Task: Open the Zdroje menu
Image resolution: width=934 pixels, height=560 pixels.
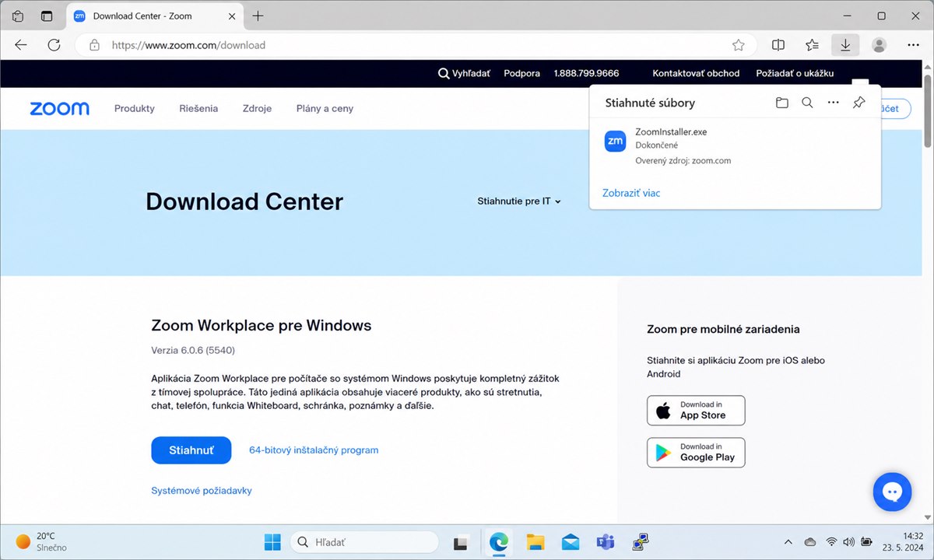Action: [257, 109]
